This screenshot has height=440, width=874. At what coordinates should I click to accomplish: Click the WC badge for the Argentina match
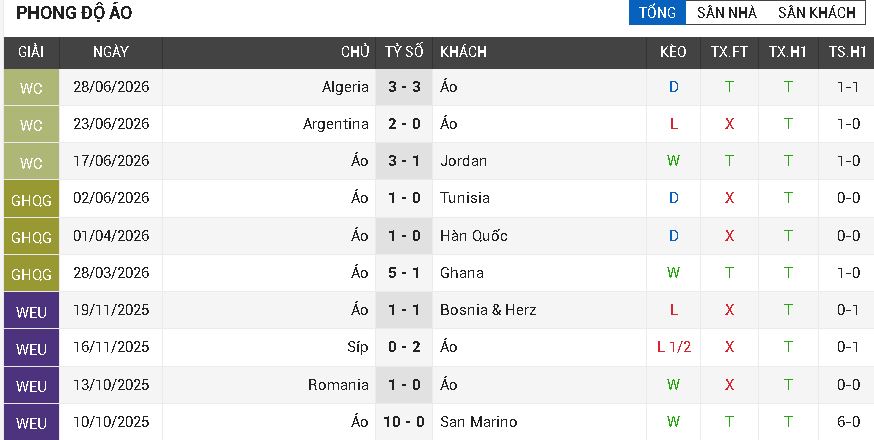[31, 124]
